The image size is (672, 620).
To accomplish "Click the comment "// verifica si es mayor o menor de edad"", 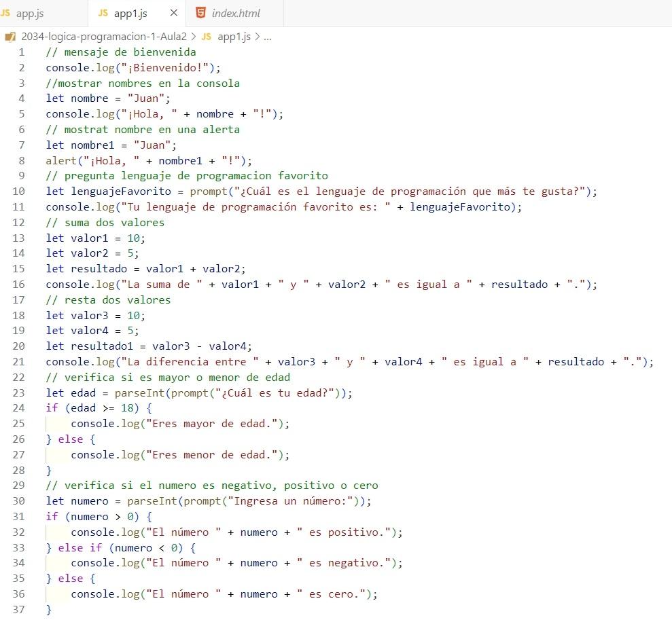I will (168, 377).
